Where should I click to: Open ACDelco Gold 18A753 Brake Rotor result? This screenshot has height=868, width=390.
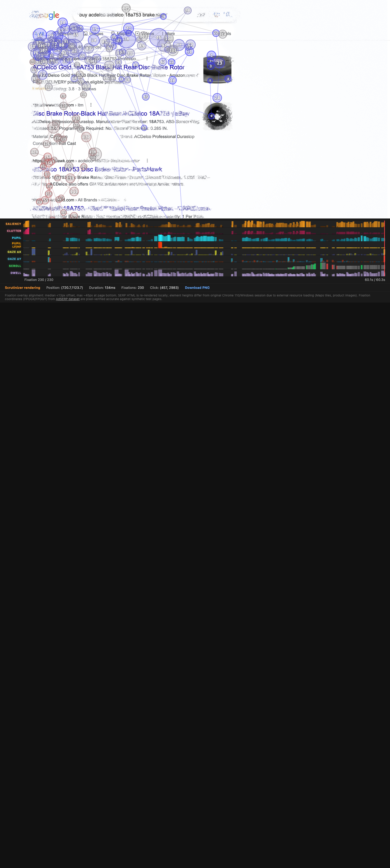108,67
